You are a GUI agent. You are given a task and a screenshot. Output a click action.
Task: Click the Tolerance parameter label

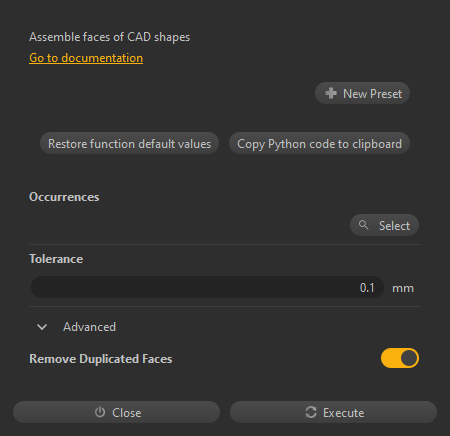tap(56, 259)
